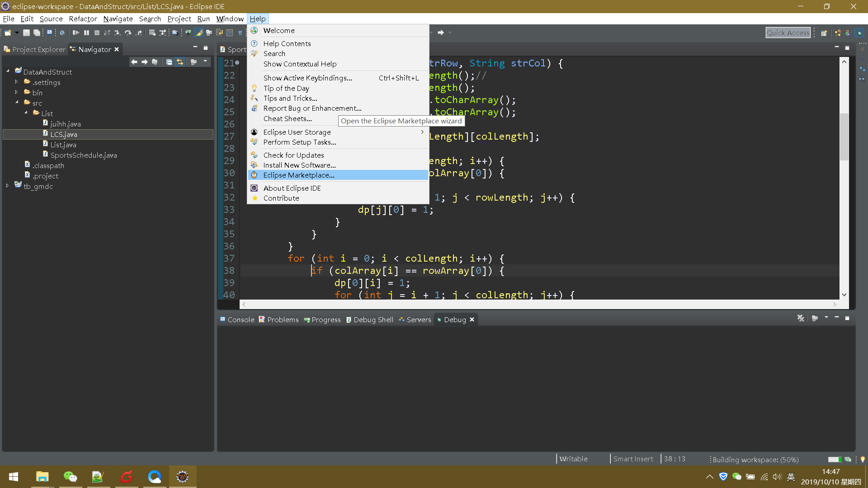Click the Eclipse Marketplace menu item
This screenshot has width=868, height=488.
tap(299, 174)
